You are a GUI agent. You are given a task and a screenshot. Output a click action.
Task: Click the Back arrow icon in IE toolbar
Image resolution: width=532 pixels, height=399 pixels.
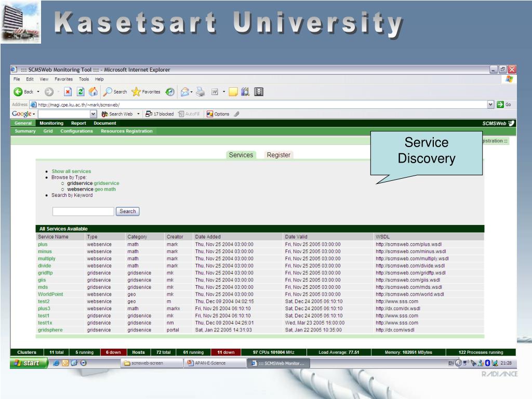click(x=18, y=91)
